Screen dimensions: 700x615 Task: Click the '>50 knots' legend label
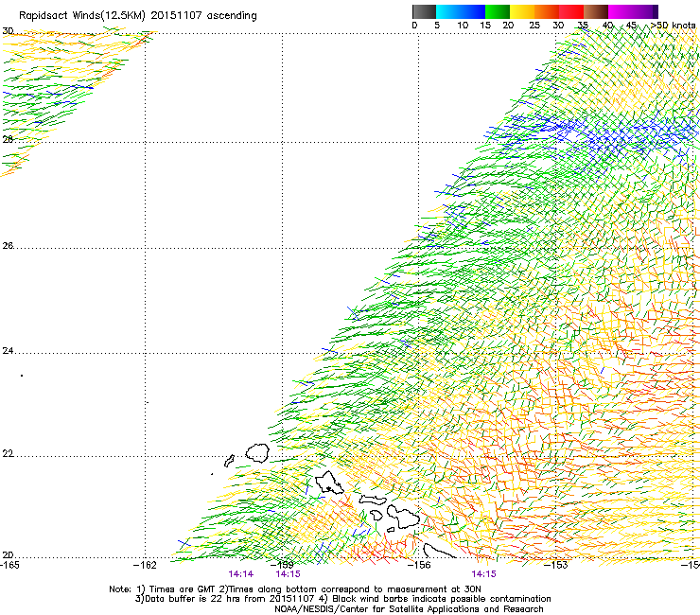(674, 26)
